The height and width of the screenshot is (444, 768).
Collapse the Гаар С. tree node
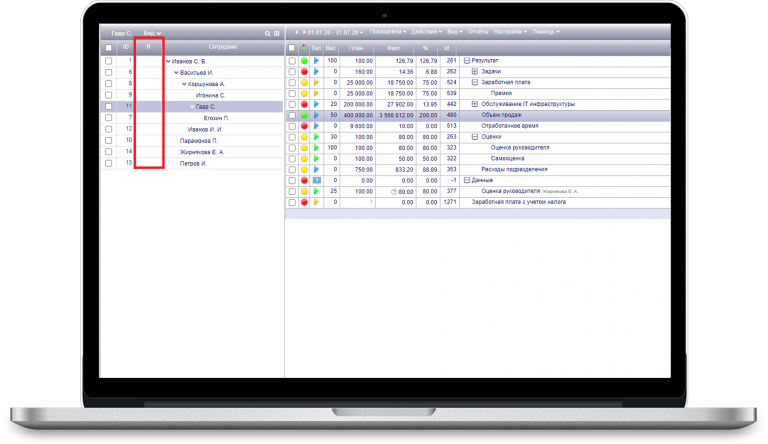coord(192,106)
